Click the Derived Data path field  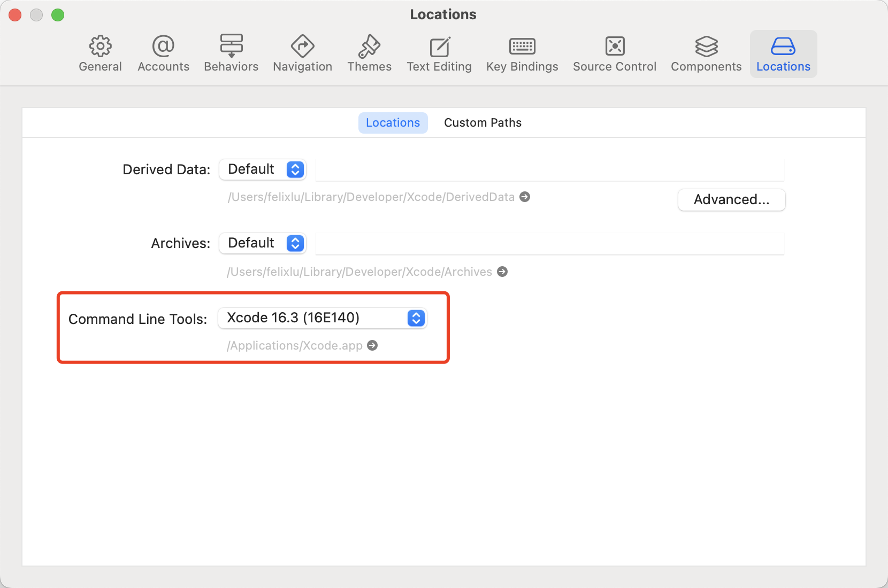pos(550,170)
